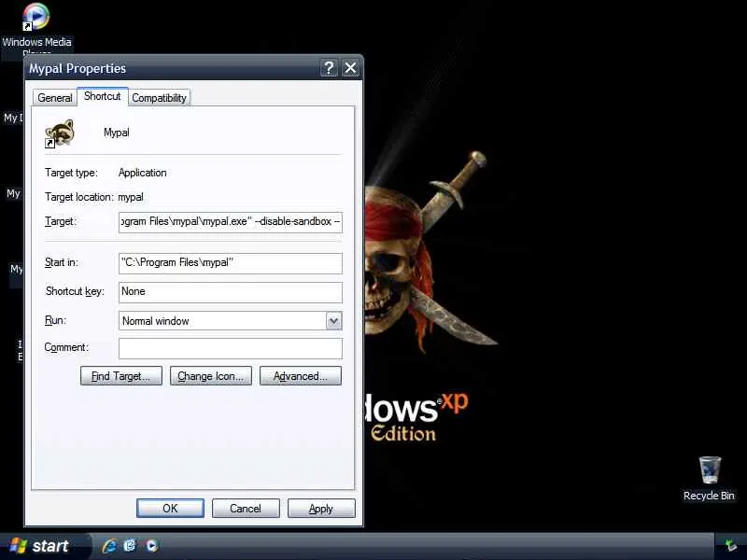The height and width of the screenshot is (560, 747).
Task: Select the Shortcut tab
Action: pyautogui.click(x=103, y=96)
